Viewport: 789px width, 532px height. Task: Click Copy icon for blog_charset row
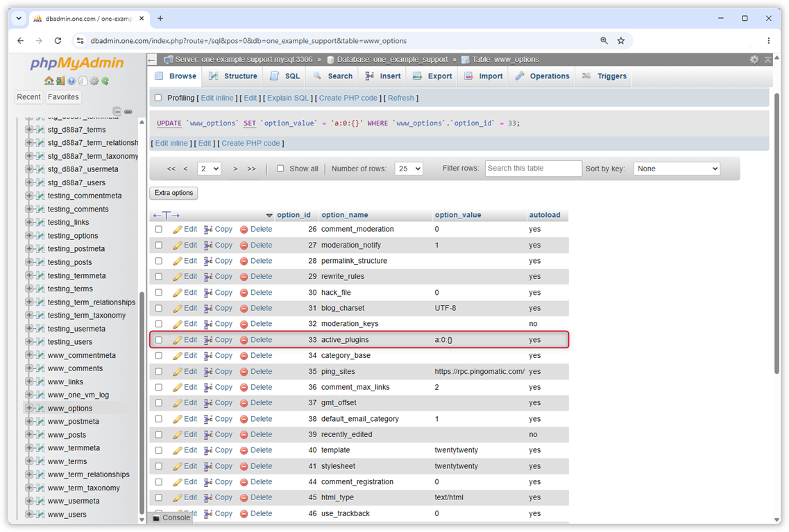(x=207, y=308)
